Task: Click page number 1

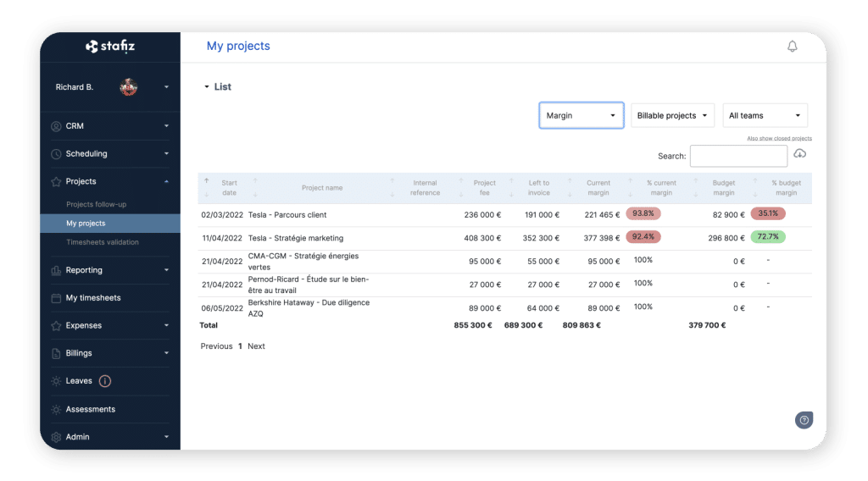Action: click(x=240, y=346)
